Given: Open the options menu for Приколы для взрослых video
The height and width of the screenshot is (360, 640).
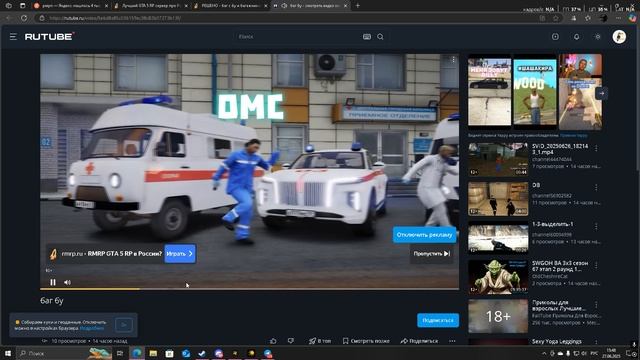Looking at the screenshot, I should (596, 305).
